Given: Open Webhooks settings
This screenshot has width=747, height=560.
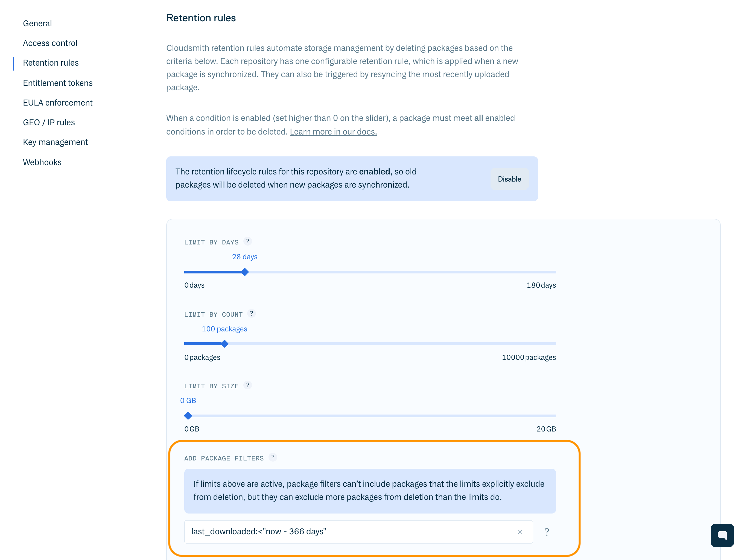Looking at the screenshot, I should coord(42,162).
